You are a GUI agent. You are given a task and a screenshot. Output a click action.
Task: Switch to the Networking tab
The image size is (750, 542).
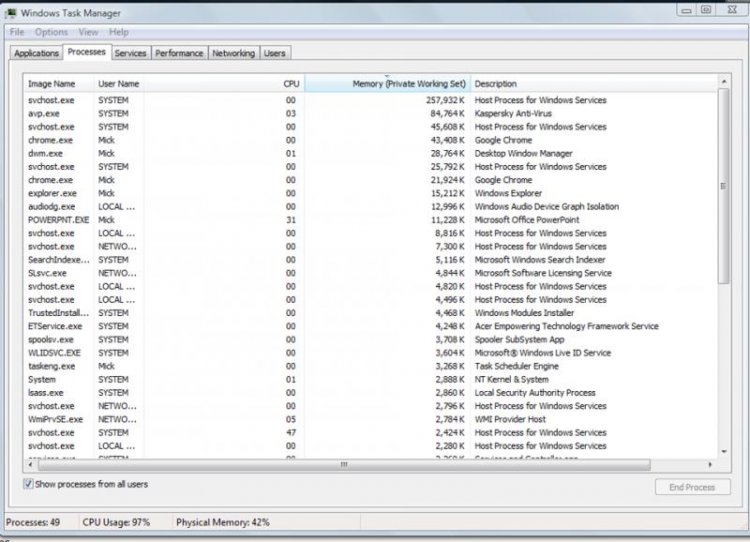[x=233, y=53]
